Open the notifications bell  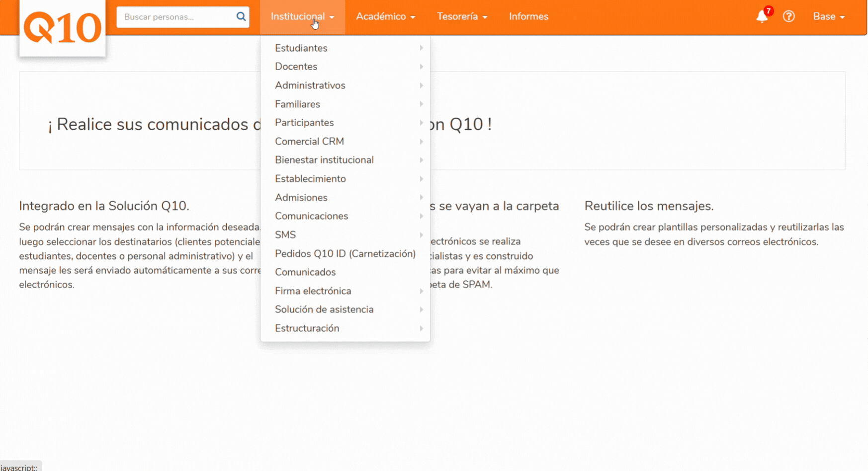762,17
